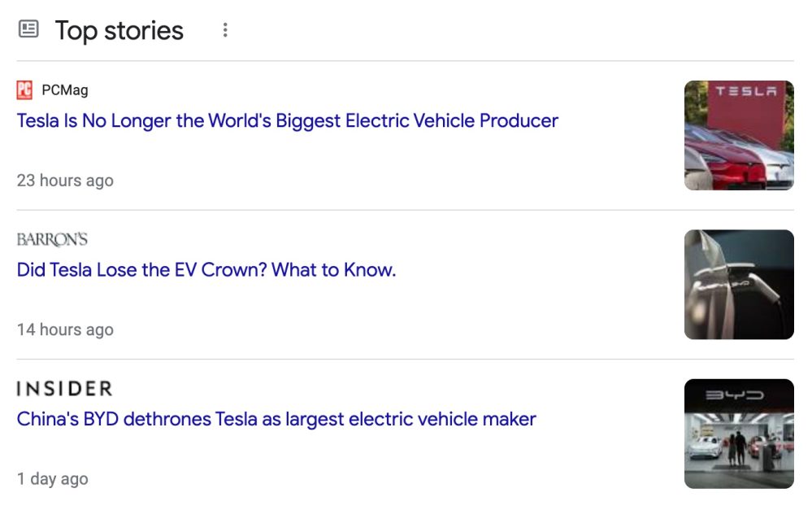The image size is (812, 506).
Task: Click the PCMag source name
Action: [x=65, y=90]
